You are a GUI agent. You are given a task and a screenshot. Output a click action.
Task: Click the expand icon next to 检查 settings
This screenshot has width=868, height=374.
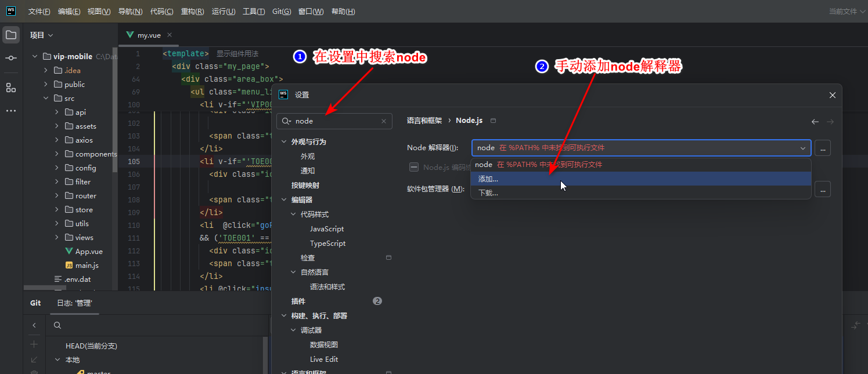(x=388, y=257)
